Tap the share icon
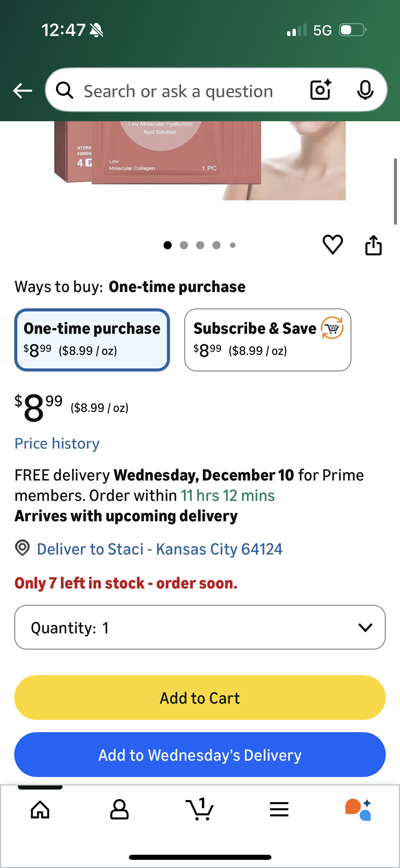The width and height of the screenshot is (400, 868). click(373, 245)
